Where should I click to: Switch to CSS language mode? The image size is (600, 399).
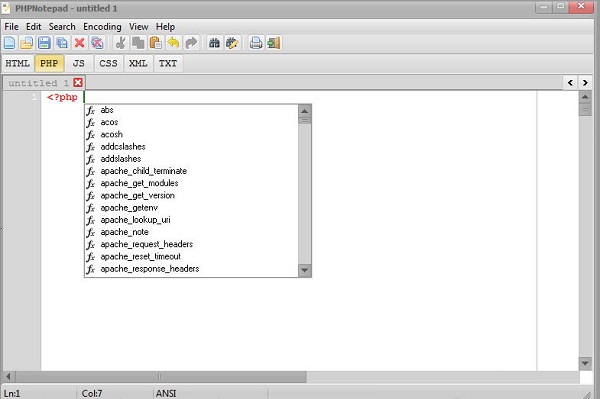pos(108,64)
